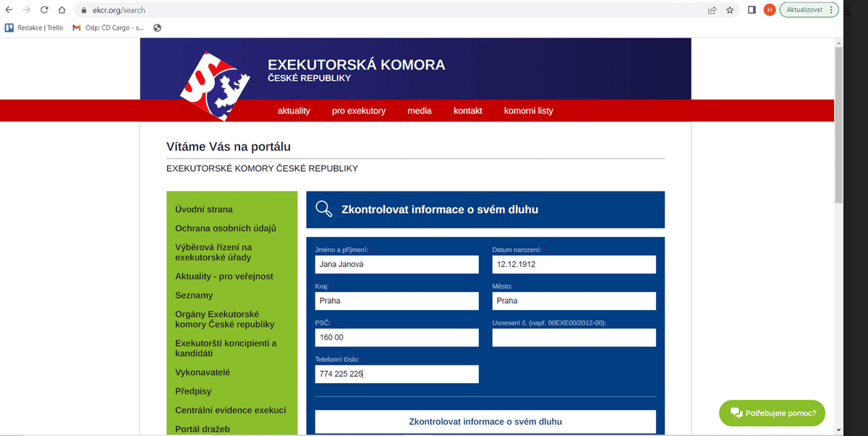Click the Aktualizovat browser update button
This screenshot has height=436, width=868.
click(809, 10)
